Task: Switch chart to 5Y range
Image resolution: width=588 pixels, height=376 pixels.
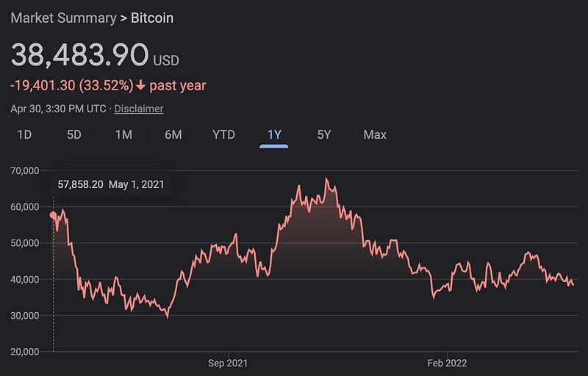Action: (x=324, y=134)
